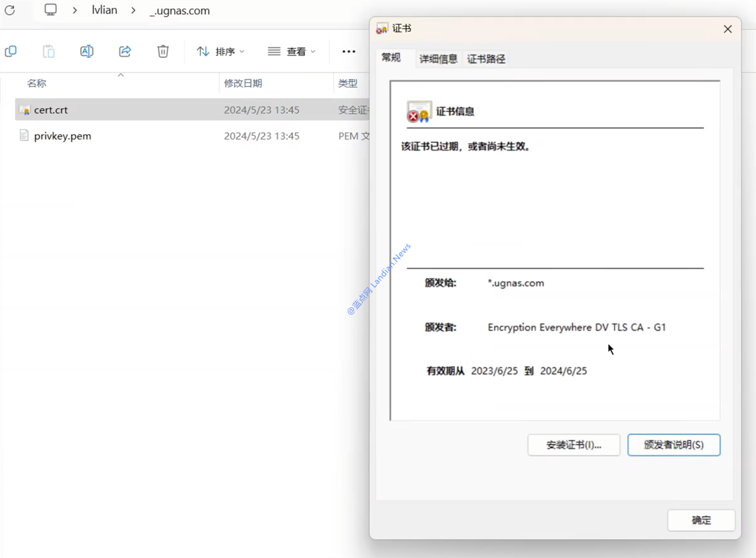
Task: Click the _.ugnas.com breadcrumb folder
Action: (180, 11)
